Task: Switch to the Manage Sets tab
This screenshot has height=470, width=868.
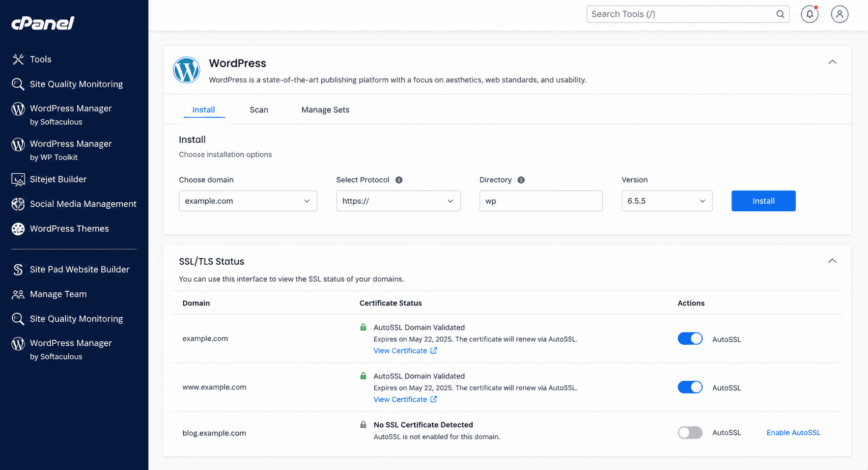Action: [x=325, y=110]
